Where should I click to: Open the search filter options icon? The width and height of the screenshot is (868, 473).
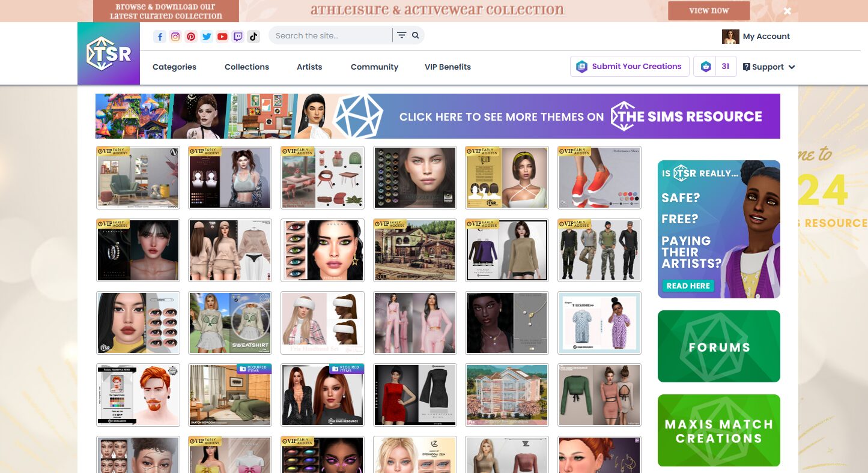pyautogui.click(x=401, y=35)
